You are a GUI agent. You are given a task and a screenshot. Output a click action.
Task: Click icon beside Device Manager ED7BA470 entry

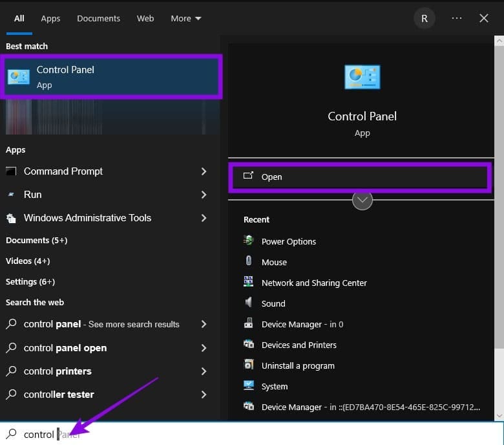point(249,406)
